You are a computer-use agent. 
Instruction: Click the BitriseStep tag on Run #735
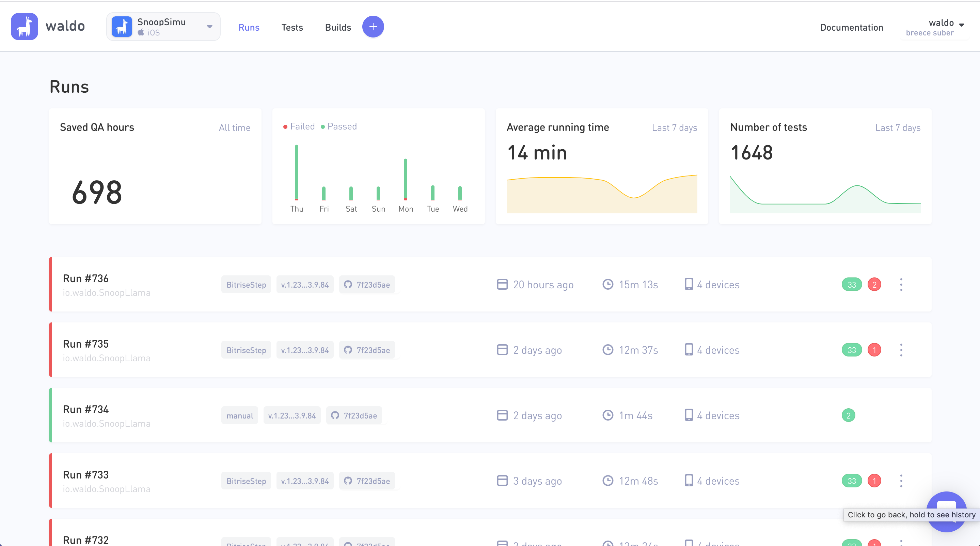pos(246,350)
